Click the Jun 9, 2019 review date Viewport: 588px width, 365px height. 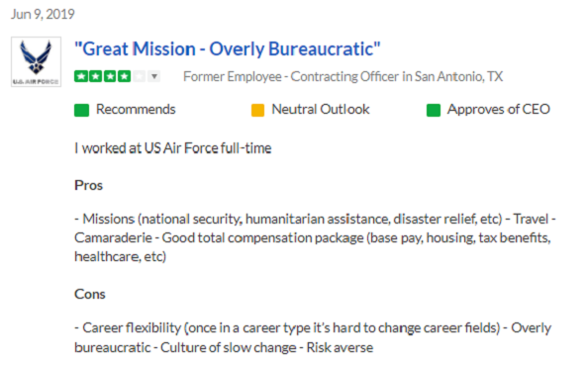click(x=43, y=14)
